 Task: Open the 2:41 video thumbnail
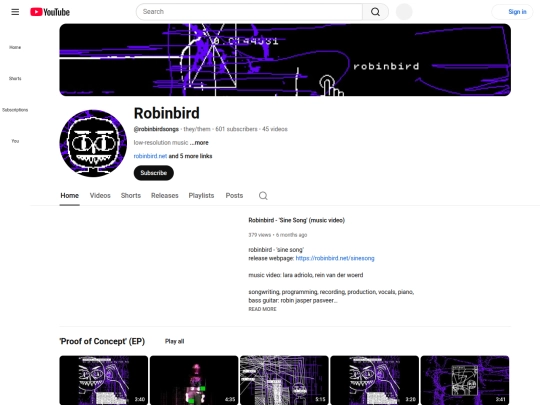pyautogui.click(x=465, y=380)
